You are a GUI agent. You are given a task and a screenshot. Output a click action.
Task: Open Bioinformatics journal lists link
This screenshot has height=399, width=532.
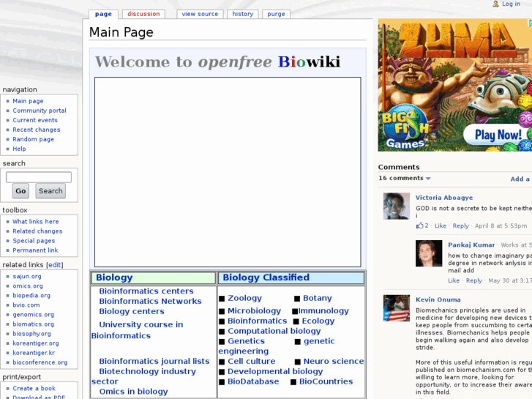point(154,362)
